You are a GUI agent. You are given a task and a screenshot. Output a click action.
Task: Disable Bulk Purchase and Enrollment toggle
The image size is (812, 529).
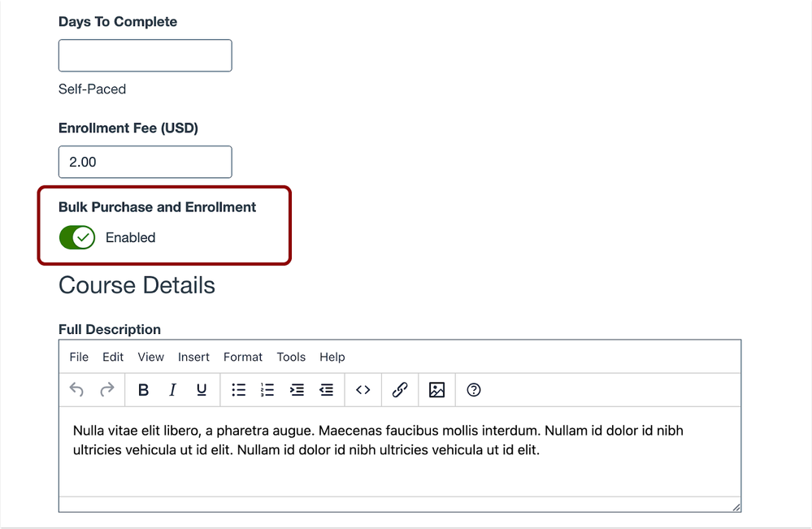click(x=77, y=238)
